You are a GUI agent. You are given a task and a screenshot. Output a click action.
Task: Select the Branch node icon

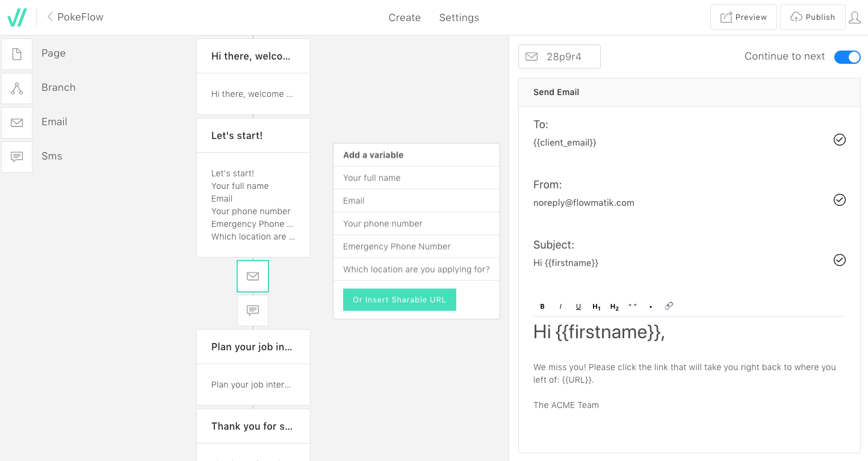[17, 88]
